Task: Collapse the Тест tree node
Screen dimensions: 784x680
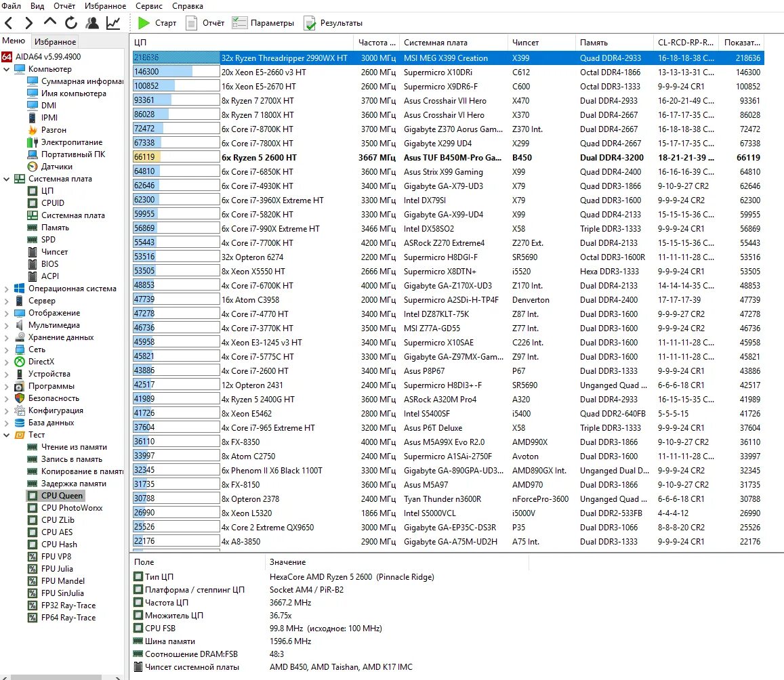Action: pos(7,435)
